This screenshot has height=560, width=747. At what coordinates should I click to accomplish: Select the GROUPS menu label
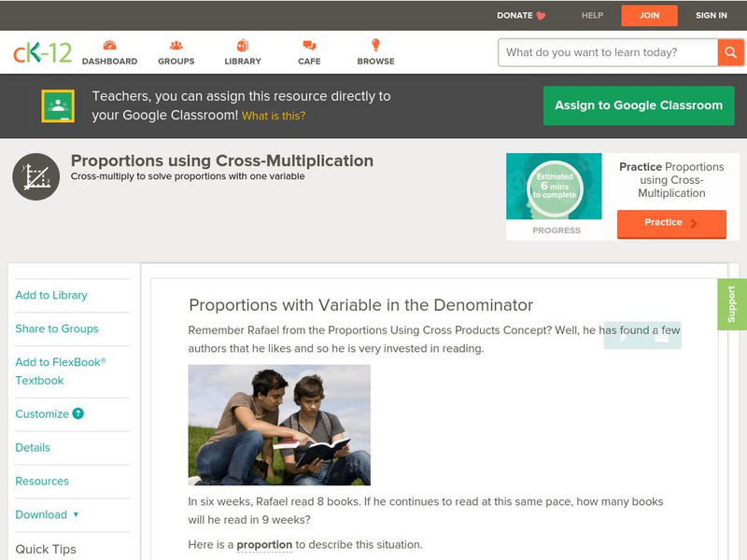point(176,62)
